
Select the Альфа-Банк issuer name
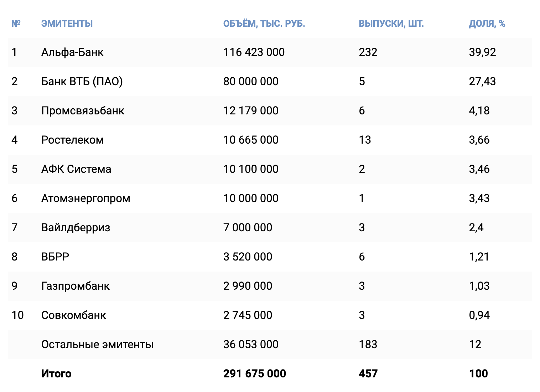[x=72, y=52]
